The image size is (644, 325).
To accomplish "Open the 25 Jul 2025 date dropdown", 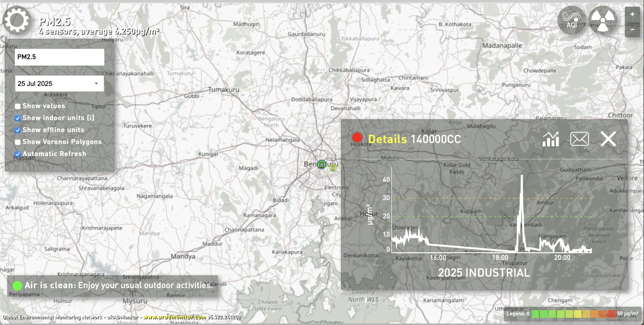I will [x=59, y=84].
